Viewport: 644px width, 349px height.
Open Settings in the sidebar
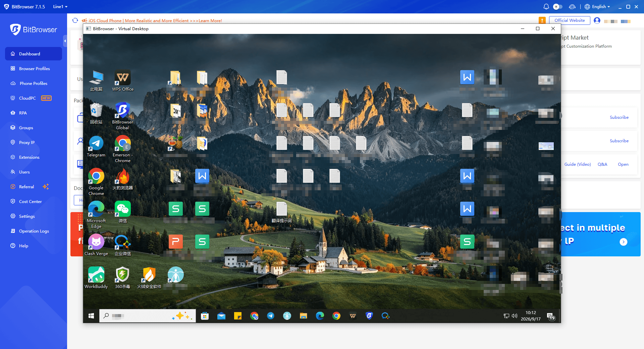coord(34,216)
